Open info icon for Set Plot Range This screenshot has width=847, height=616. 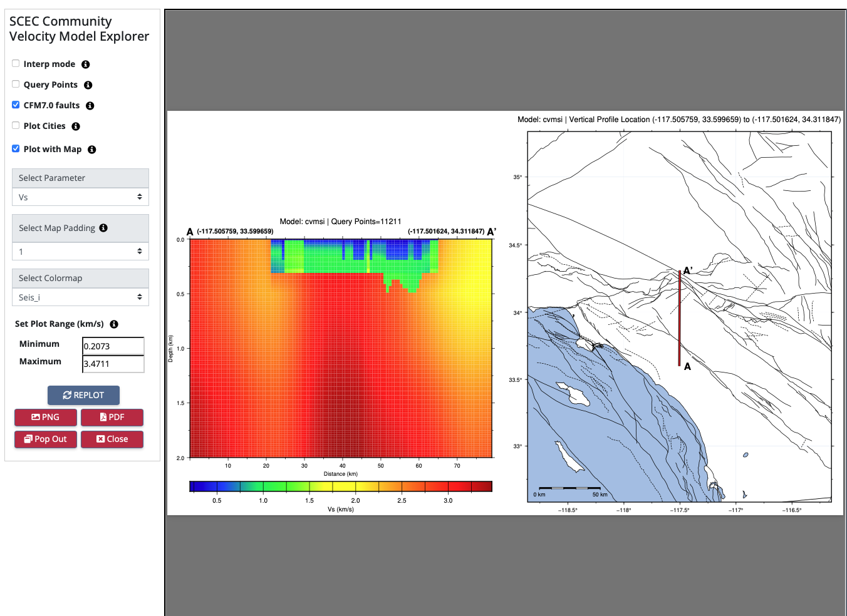(x=114, y=324)
